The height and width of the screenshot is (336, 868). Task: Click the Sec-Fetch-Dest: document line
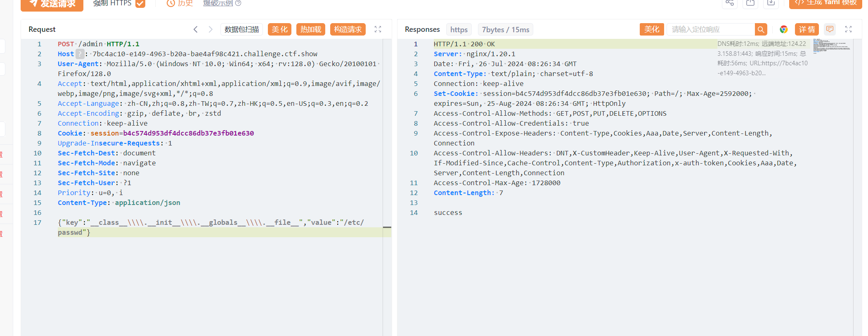[x=106, y=153]
